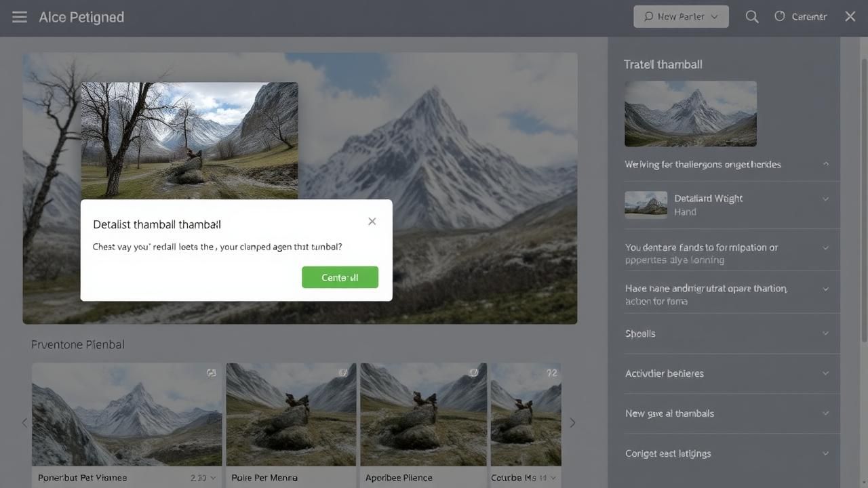Expand the Shealls section
The image size is (868, 488).
point(825,333)
